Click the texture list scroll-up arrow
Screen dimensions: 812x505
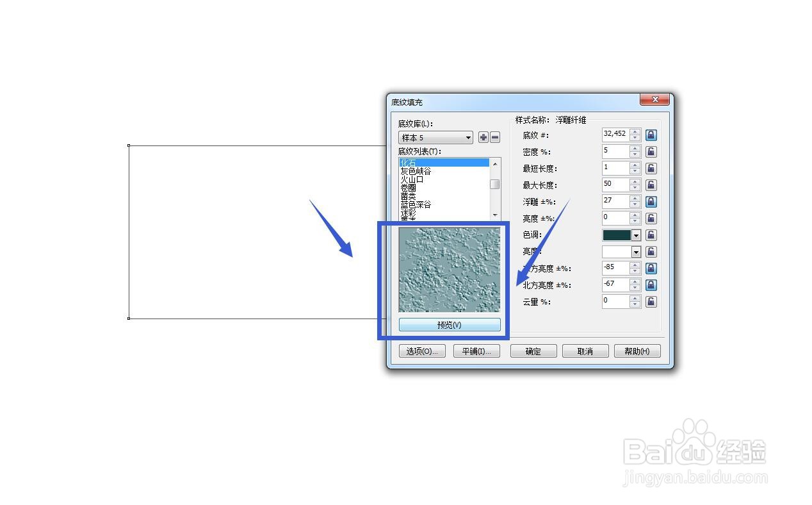click(495, 164)
